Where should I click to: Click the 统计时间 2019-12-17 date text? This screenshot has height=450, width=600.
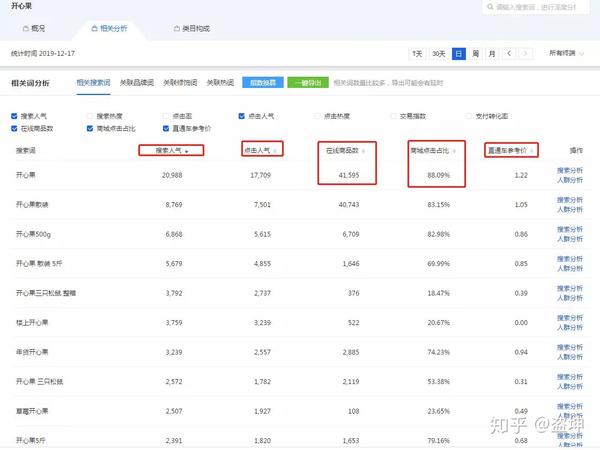coord(42,53)
